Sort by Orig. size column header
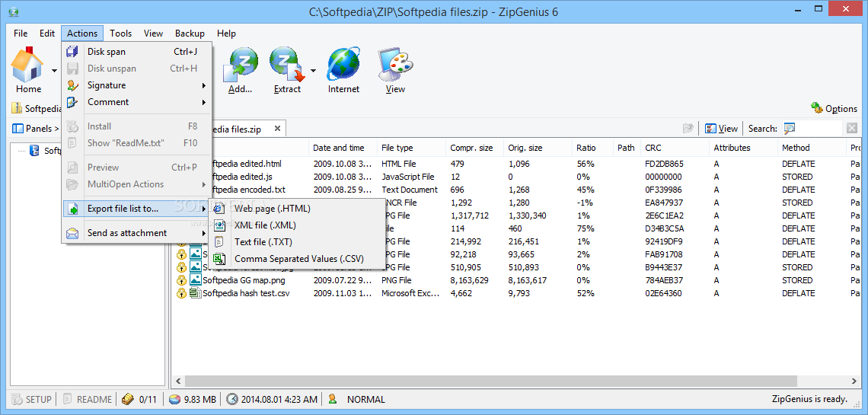 coord(538,148)
